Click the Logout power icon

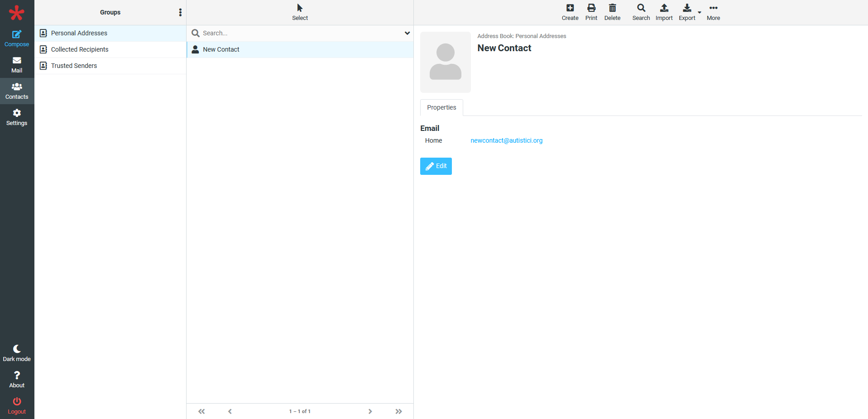tap(17, 402)
